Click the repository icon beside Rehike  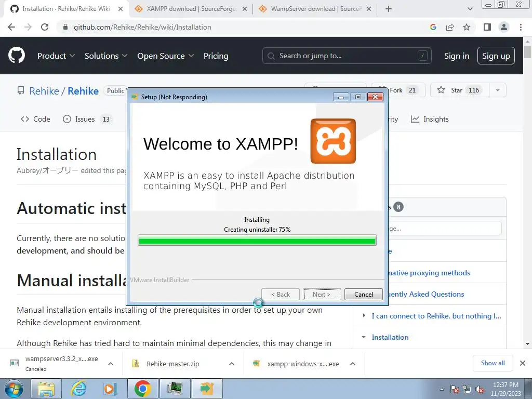pyautogui.click(x=21, y=90)
